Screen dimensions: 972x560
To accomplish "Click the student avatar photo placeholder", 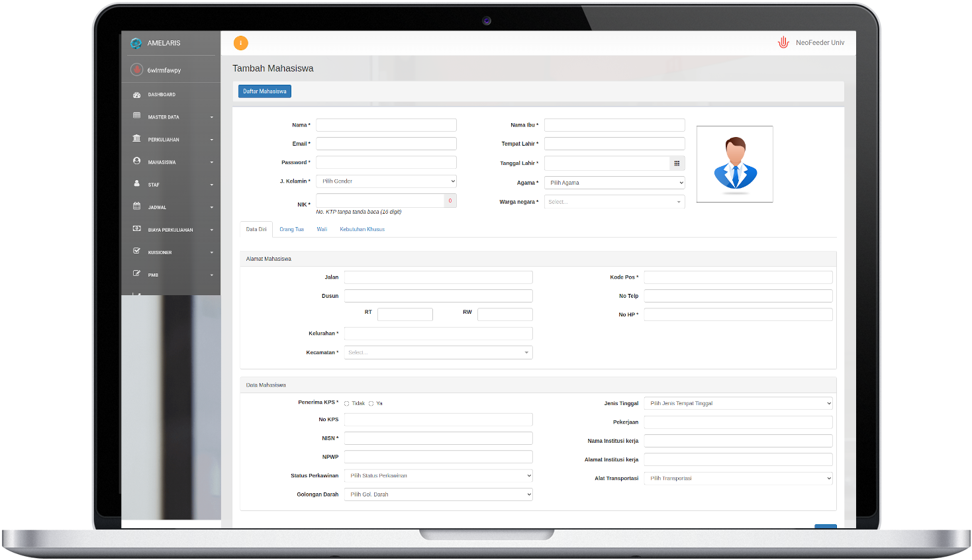I will pyautogui.click(x=734, y=164).
